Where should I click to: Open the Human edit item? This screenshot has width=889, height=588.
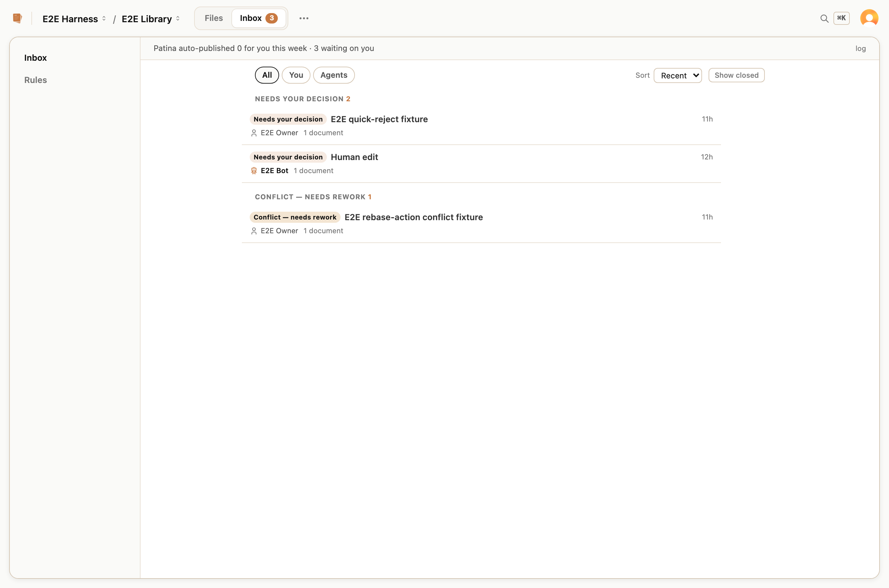click(481, 164)
